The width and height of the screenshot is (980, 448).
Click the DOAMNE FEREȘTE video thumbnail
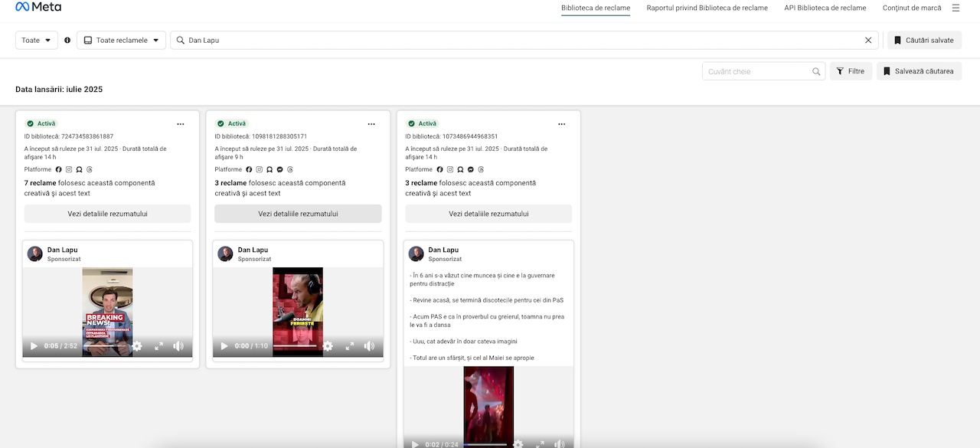(298, 312)
